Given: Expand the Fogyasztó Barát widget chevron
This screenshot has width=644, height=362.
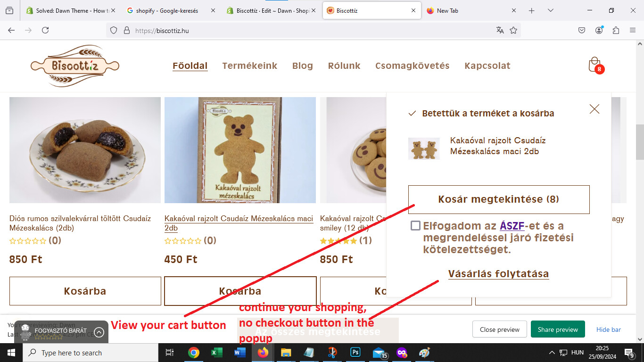Looking at the screenshot, I should [99, 332].
